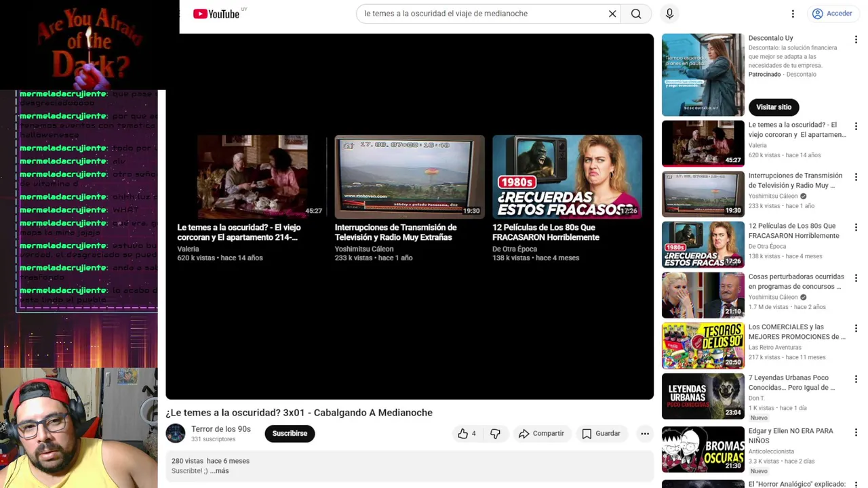Open the Descontalo Uy ad thumbnail

[x=703, y=75]
